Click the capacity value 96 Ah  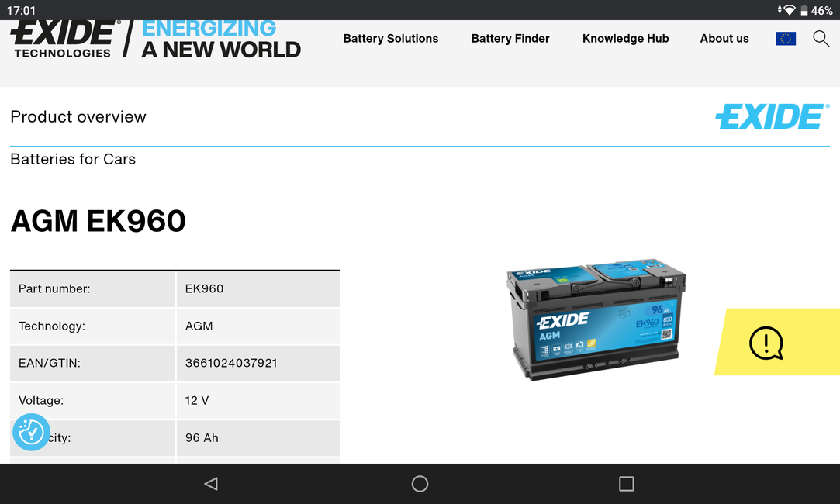(202, 437)
